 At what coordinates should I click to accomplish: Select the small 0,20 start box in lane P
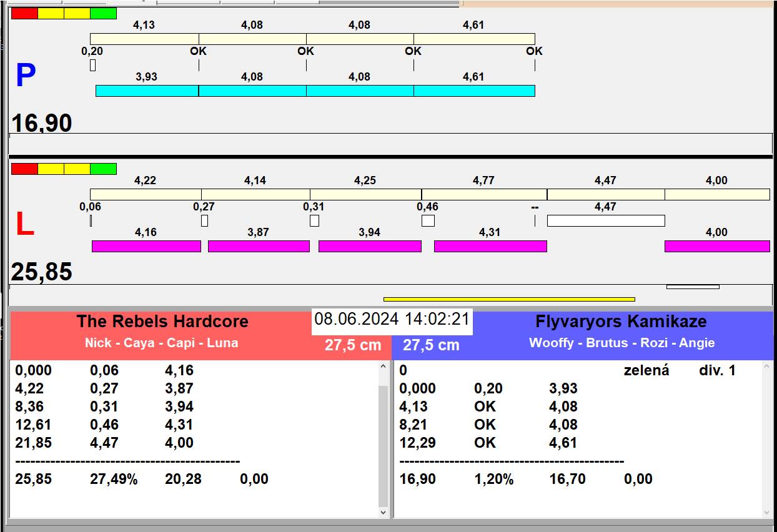click(92, 65)
